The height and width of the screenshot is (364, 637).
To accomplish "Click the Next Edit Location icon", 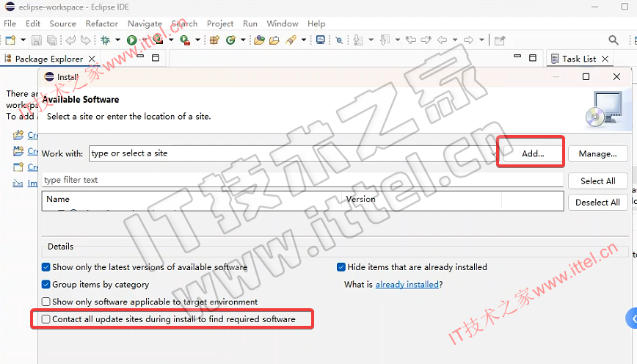I will [x=426, y=40].
